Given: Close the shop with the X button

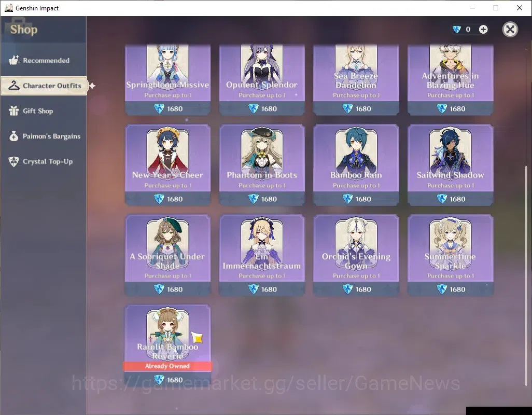Looking at the screenshot, I should point(510,30).
